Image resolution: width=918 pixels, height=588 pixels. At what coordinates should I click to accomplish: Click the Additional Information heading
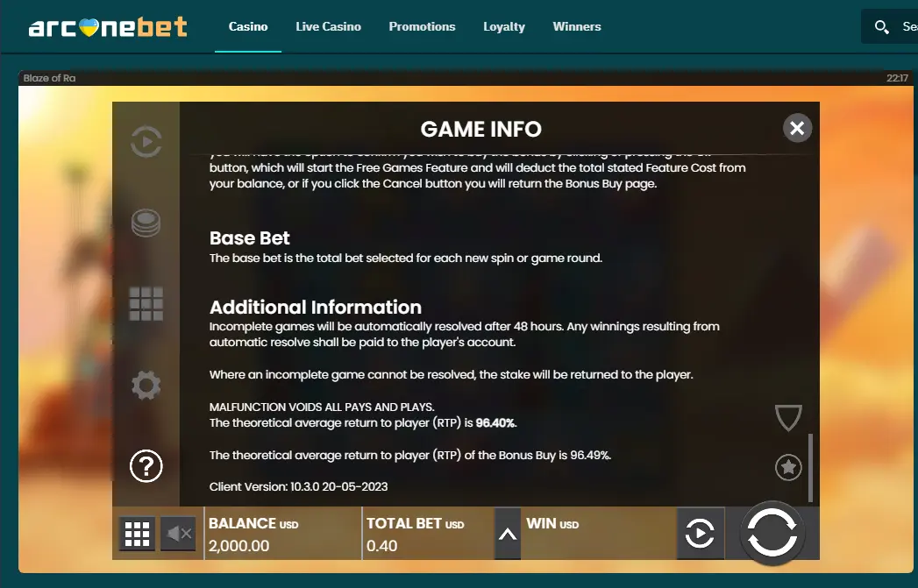316,308
